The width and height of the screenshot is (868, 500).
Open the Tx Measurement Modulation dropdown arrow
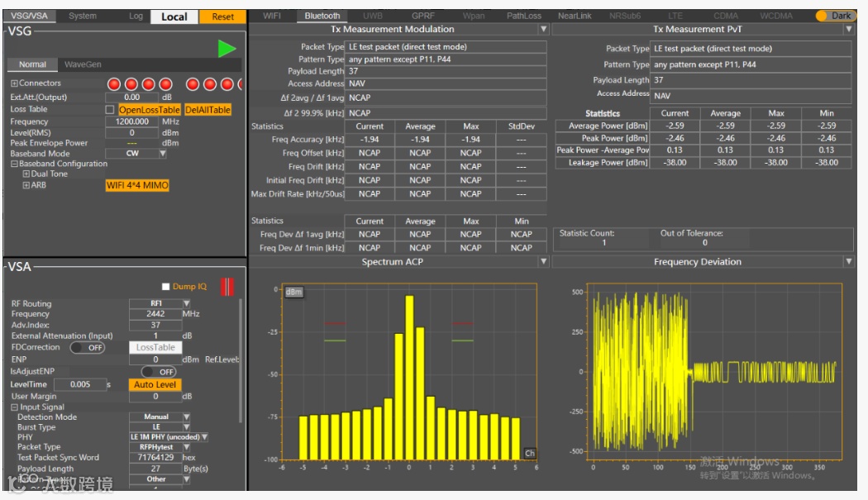pos(543,29)
